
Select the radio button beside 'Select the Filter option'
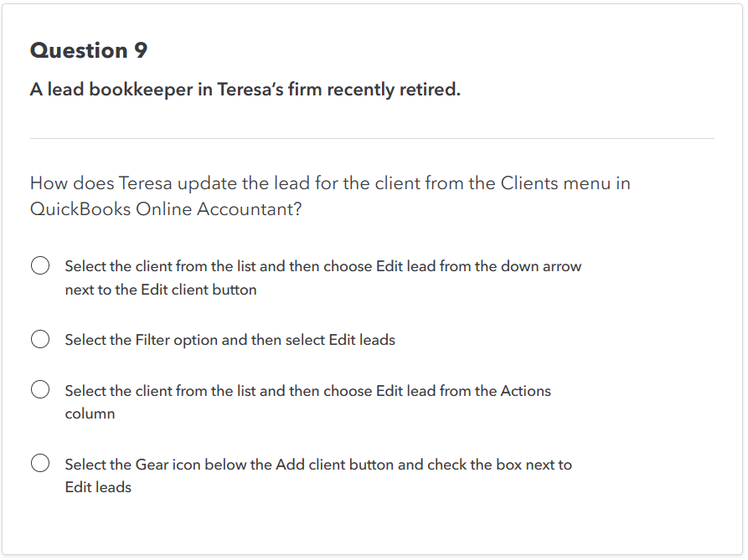[x=39, y=339]
